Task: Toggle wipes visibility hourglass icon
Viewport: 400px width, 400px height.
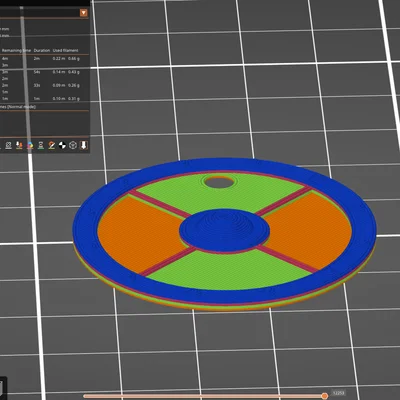Action: pos(41,145)
